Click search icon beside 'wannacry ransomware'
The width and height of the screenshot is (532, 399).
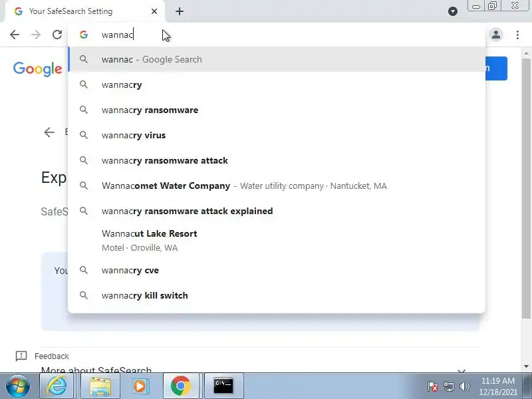click(x=84, y=110)
